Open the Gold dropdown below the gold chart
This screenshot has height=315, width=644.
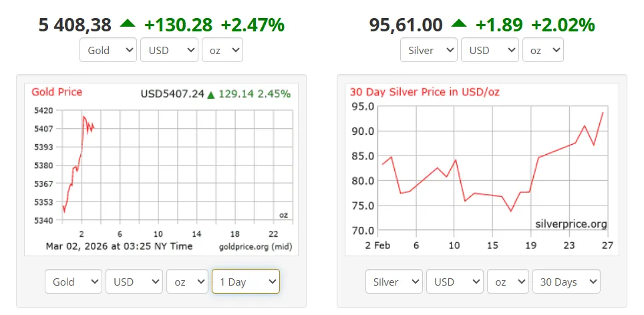[x=73, y=282]
